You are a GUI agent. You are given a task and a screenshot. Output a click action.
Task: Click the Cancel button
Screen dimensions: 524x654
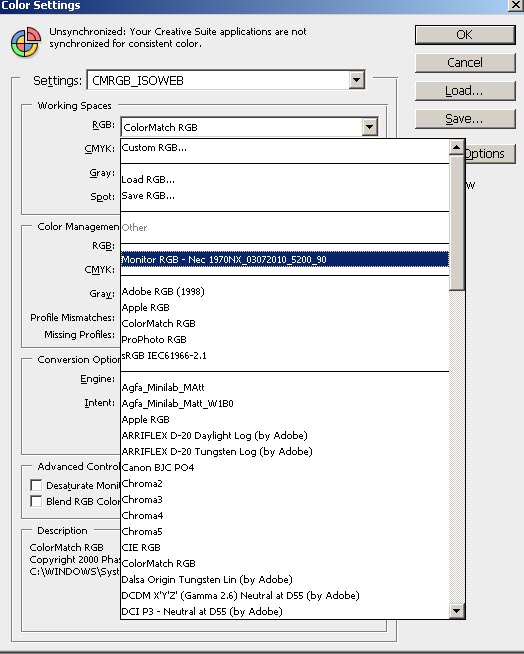point(465,63)
